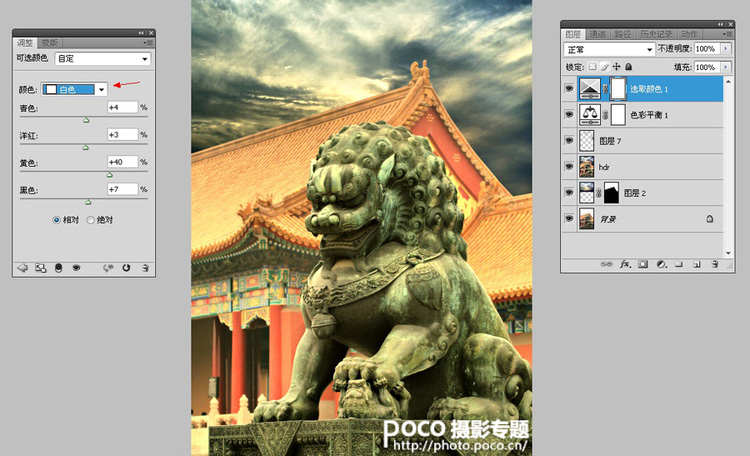Open the fx layer style menu
The image size is (750, 456).
pyautogui.click(x=625, y=264)
